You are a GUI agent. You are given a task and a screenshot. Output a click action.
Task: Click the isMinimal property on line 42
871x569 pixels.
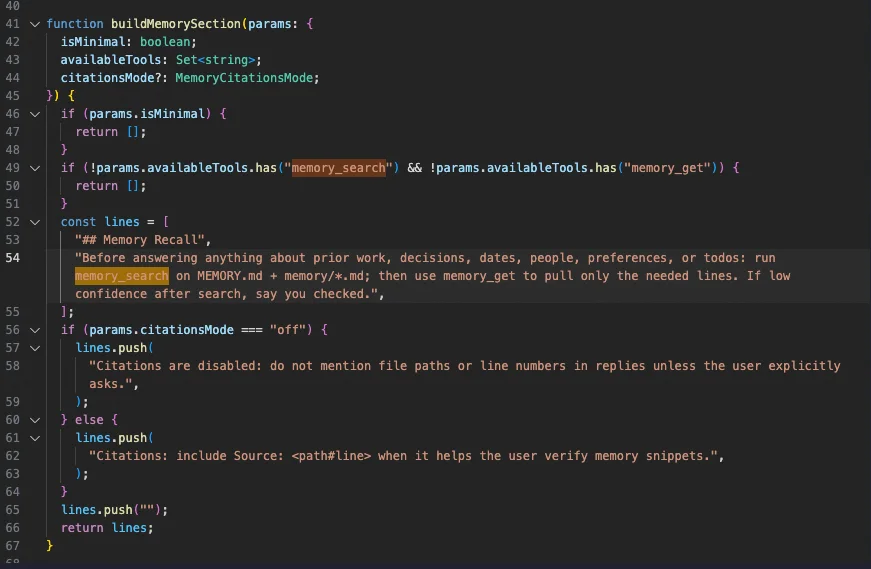93,42
